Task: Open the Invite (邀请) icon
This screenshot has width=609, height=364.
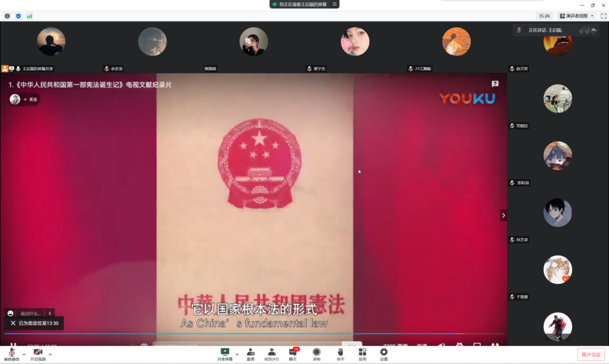Action: pyautogui.click(x=250, y=354)
